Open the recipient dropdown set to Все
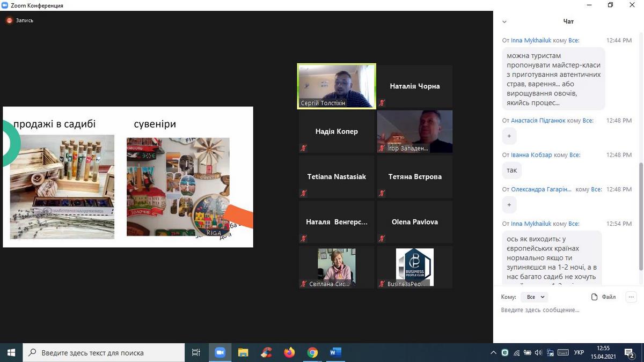This screenshot has width=644, height=362. click(536, 297)
